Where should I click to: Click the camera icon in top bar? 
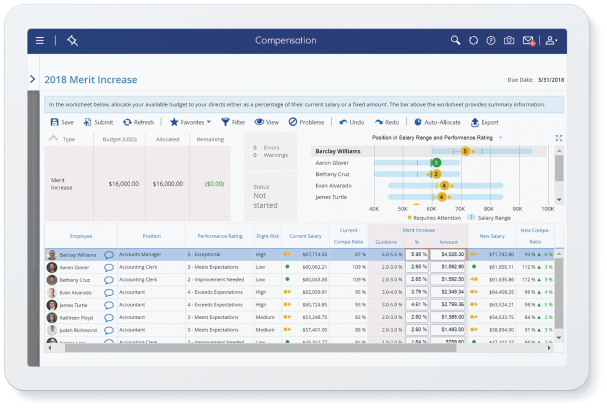(x=509, y=41)
